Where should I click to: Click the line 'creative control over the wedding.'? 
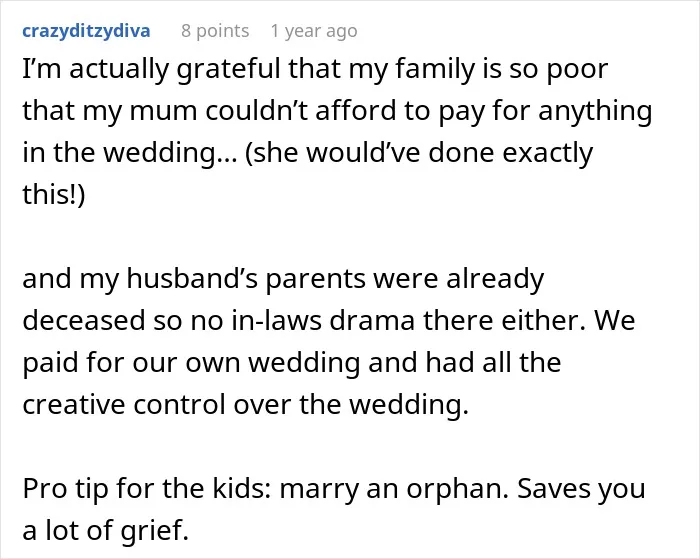[x=246, y=405]
